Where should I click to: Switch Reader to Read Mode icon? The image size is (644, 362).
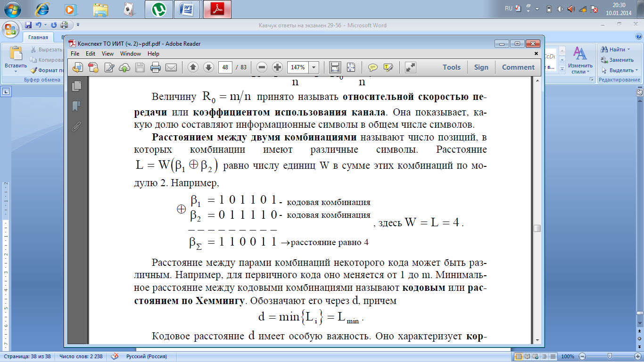tap(411, 67)
